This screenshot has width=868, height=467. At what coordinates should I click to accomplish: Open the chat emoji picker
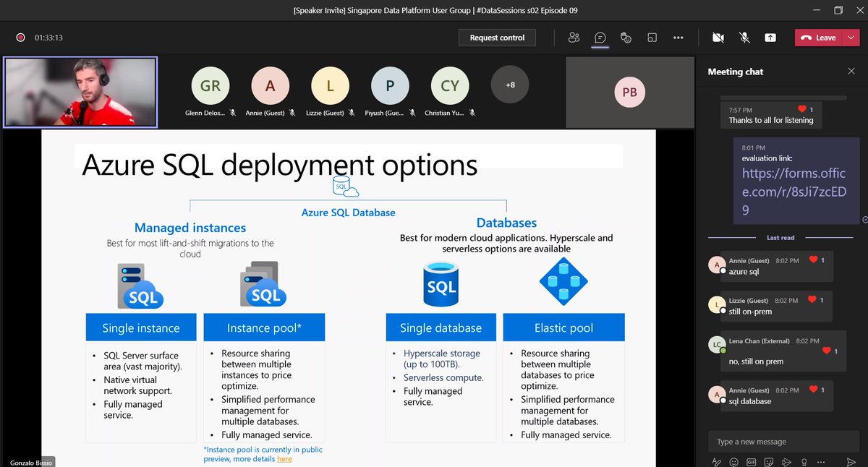734,461
